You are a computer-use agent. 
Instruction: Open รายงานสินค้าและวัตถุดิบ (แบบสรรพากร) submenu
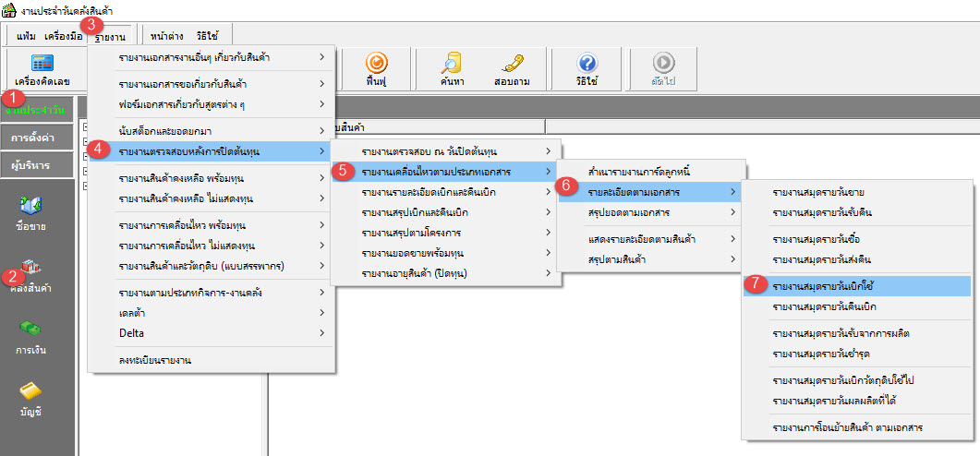pyautogui.click(x=212, y=266)
